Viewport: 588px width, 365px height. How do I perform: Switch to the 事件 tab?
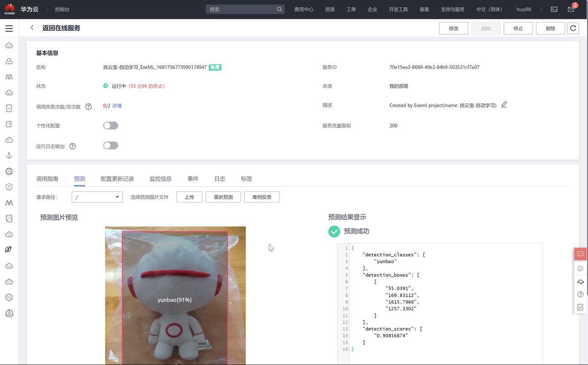193,179
